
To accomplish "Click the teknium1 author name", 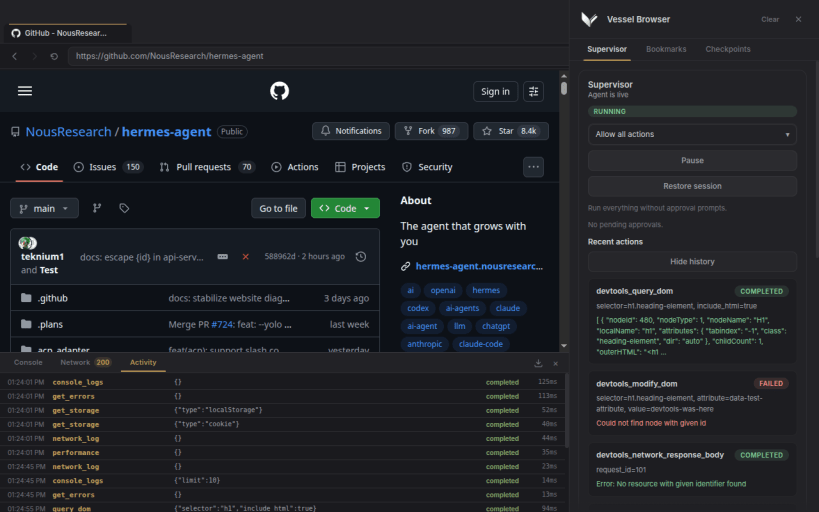I will tap(42, 257).
